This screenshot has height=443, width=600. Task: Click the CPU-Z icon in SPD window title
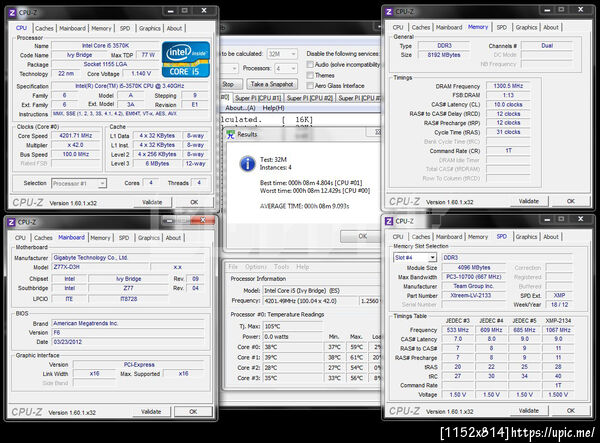[389, 221]
